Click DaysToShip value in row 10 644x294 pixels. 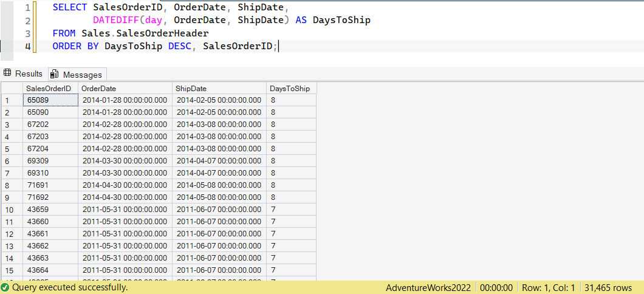tap(291, 210)
